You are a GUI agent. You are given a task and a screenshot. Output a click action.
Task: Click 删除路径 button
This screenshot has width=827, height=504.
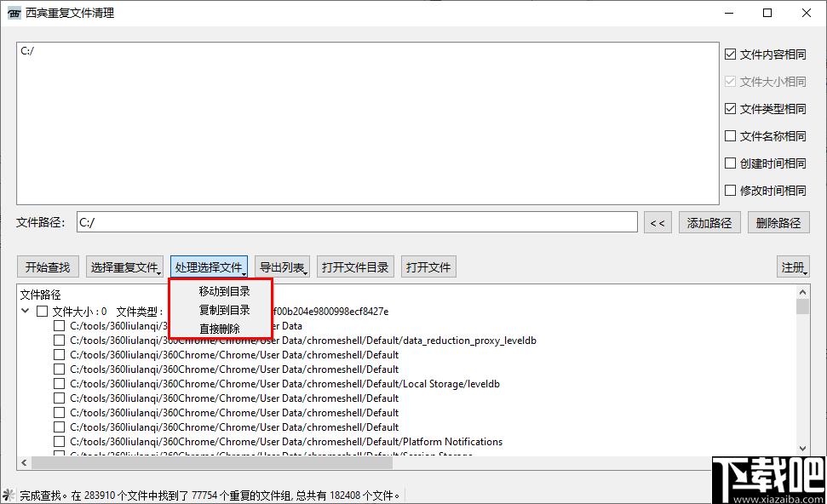tap(778, 222)
